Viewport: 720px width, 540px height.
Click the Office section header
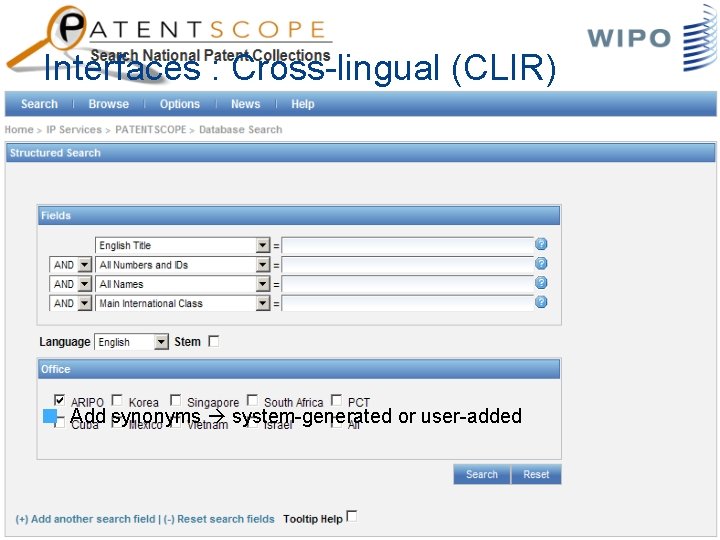[299, 369]
